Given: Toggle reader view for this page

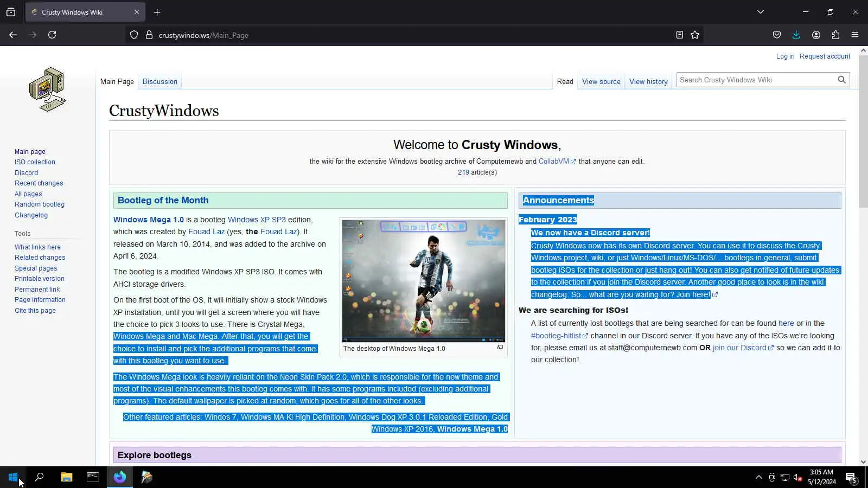Looking at the screenshot, I should (x=679, y=35).
